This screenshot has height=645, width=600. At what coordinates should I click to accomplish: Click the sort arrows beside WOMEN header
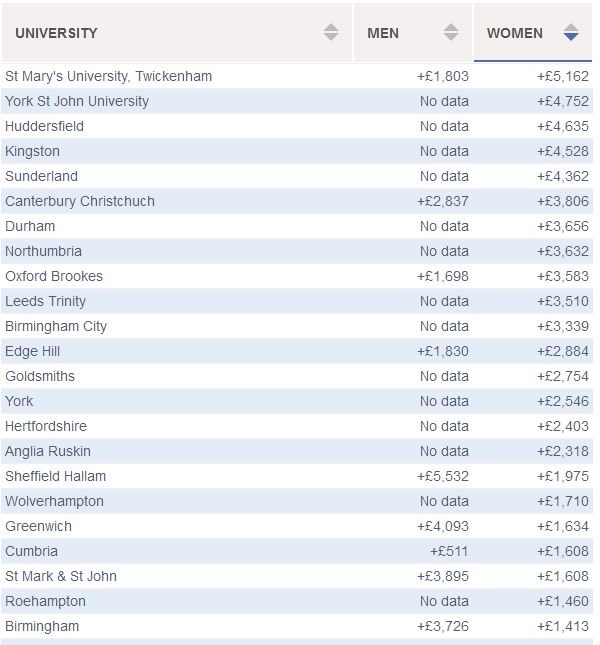tap(571, 33)
